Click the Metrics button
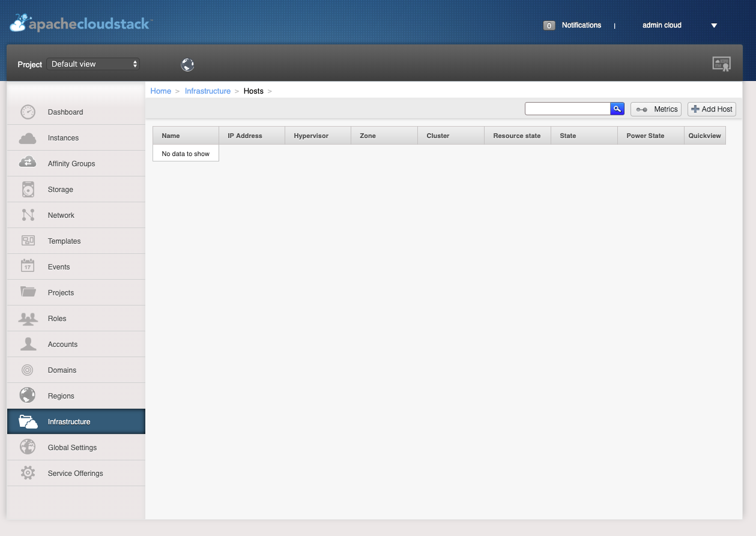756x536 pixels. pos(656,109)
